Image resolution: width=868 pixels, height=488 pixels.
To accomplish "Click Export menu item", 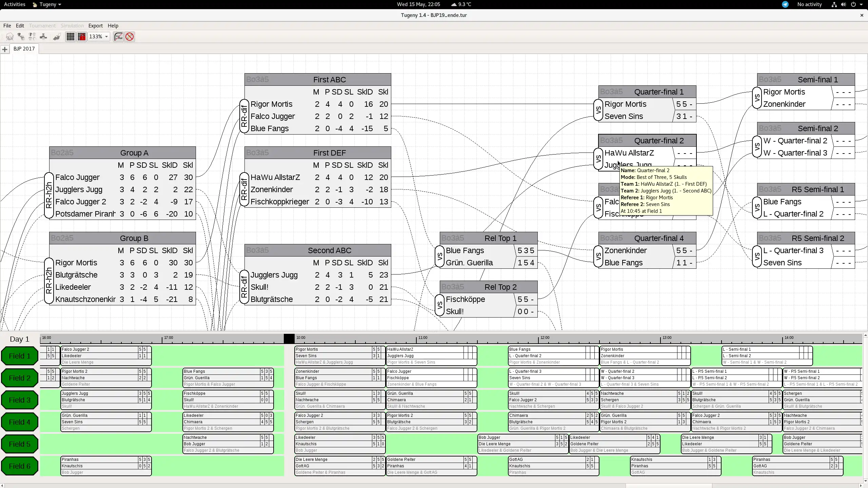I will [95, 25].
